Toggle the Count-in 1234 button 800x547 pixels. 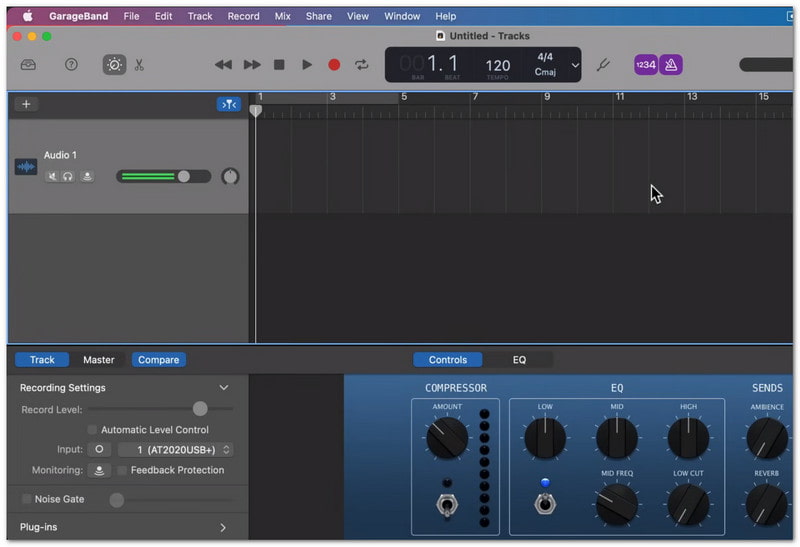645,65
